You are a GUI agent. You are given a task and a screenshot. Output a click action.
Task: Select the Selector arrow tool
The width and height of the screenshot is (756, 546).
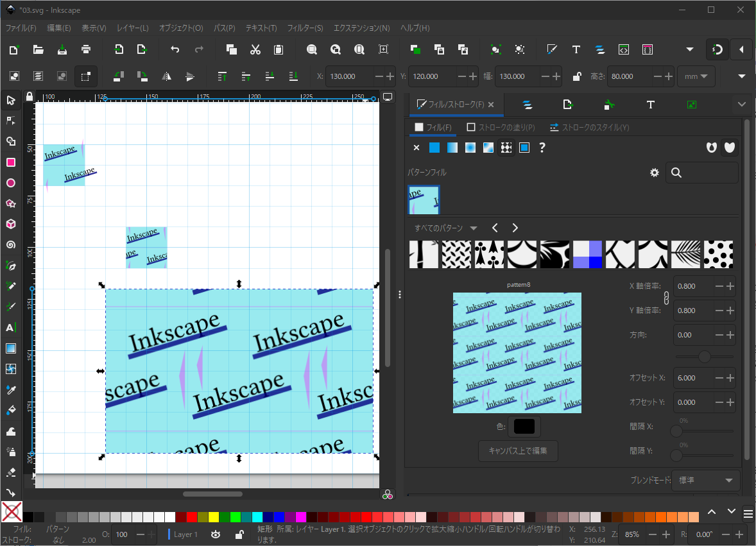11,100
